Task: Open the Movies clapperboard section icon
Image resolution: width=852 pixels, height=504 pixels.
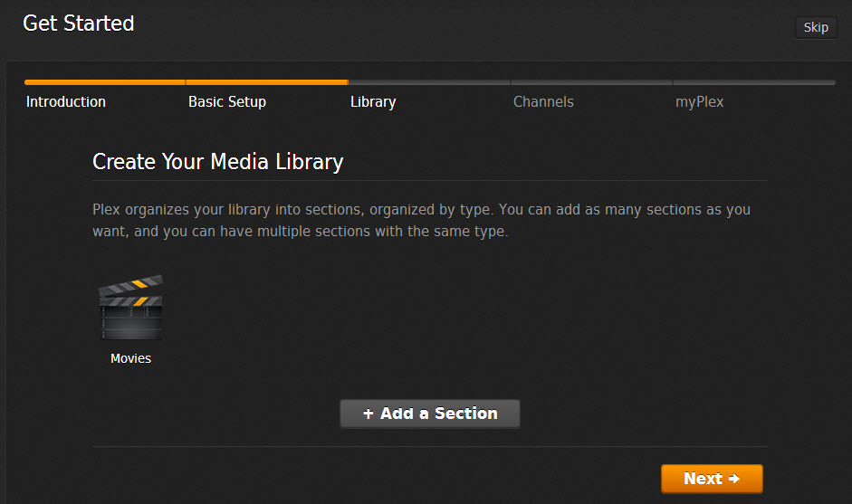Action: (x=130, y=308)
